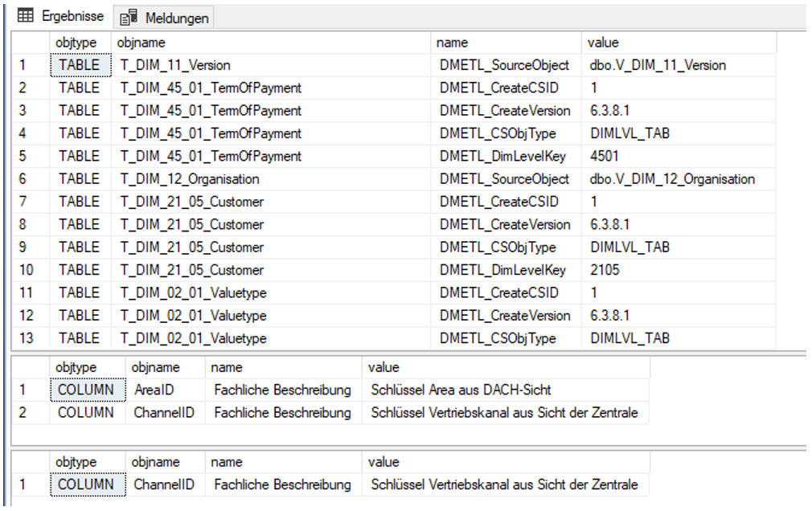The height and width of the screenshot is (511, 812).
Task: Select the value header in first grid
Action: coord(679,43)
